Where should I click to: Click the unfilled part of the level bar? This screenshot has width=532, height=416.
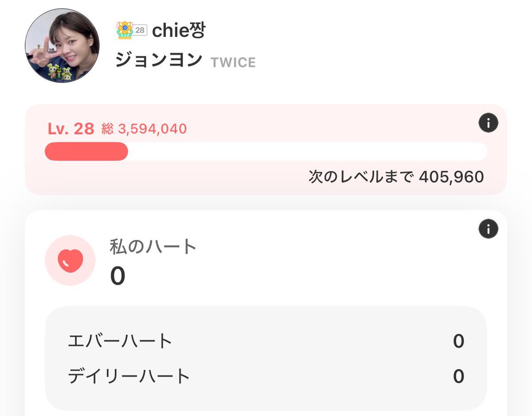[x=306, y=152]
